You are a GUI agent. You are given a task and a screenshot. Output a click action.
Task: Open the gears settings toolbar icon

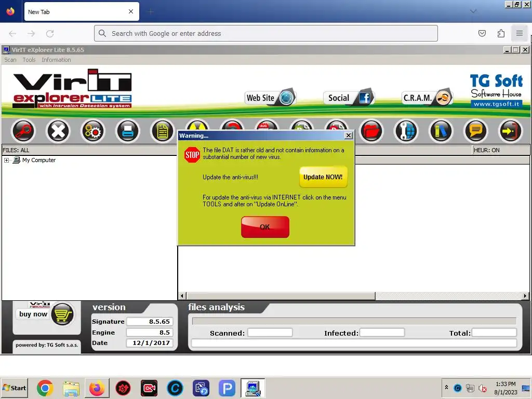(x=92, y=131)
